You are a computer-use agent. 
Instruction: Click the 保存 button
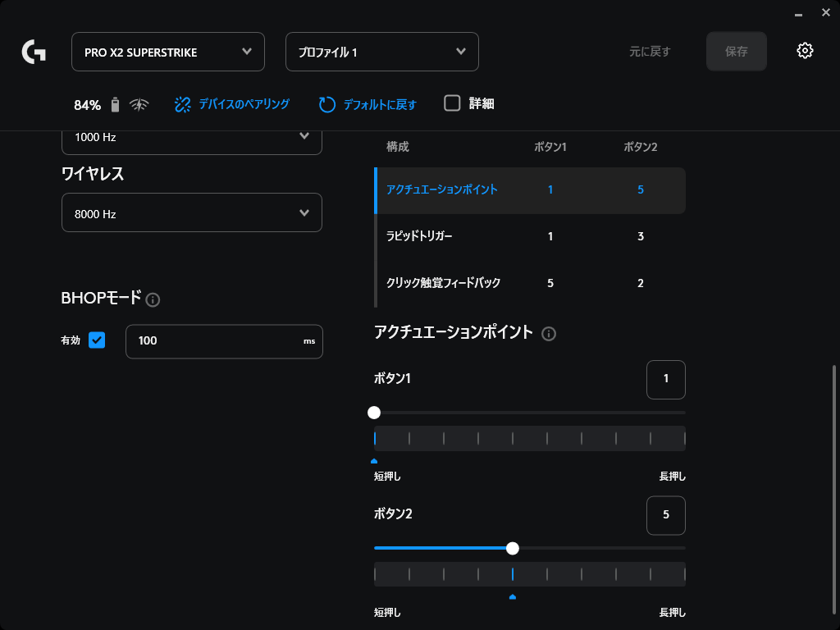coord(736,52)
